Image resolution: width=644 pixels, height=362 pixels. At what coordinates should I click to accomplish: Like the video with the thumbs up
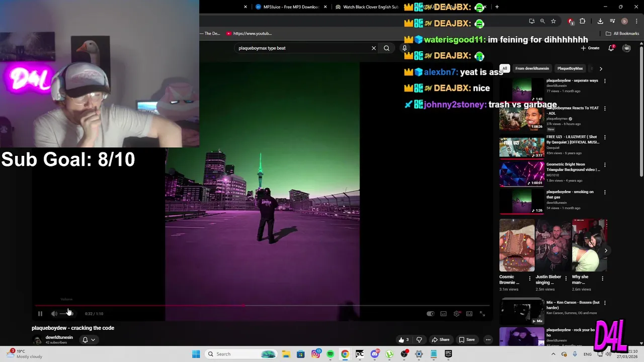click(404, 340)
